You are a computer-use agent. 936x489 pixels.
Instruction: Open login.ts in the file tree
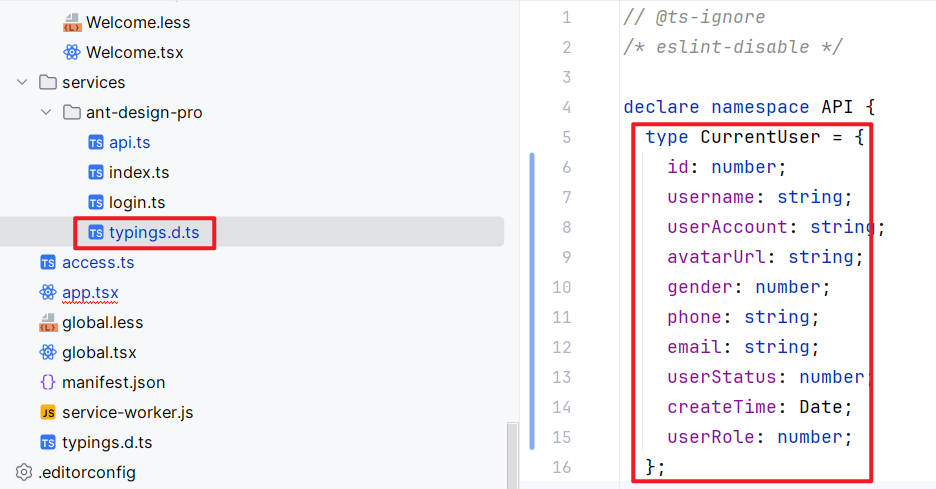tap(137, 202)
